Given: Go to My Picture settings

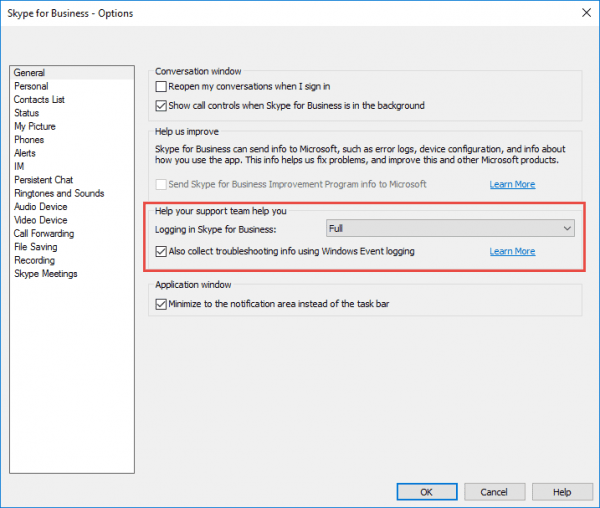Looking at the screenshot, I should click(x=35, y=127).
